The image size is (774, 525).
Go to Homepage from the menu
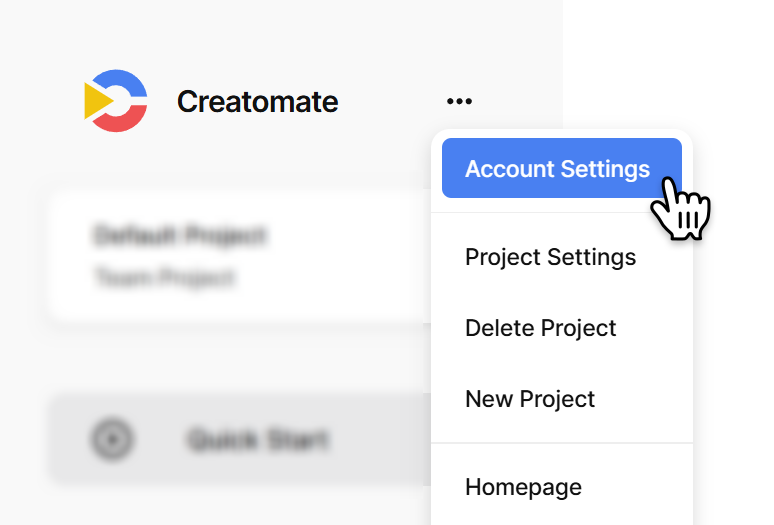(x=523, y=488)
